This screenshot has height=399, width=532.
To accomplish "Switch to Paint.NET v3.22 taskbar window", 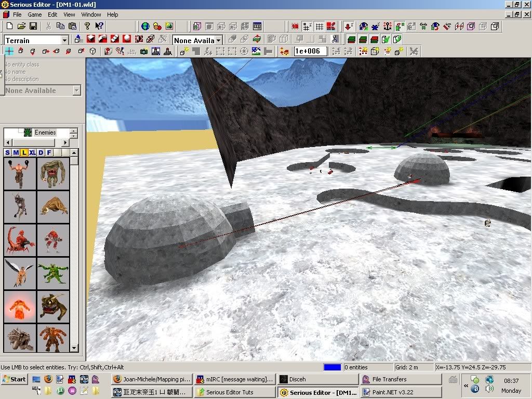I will coord(401,392).
